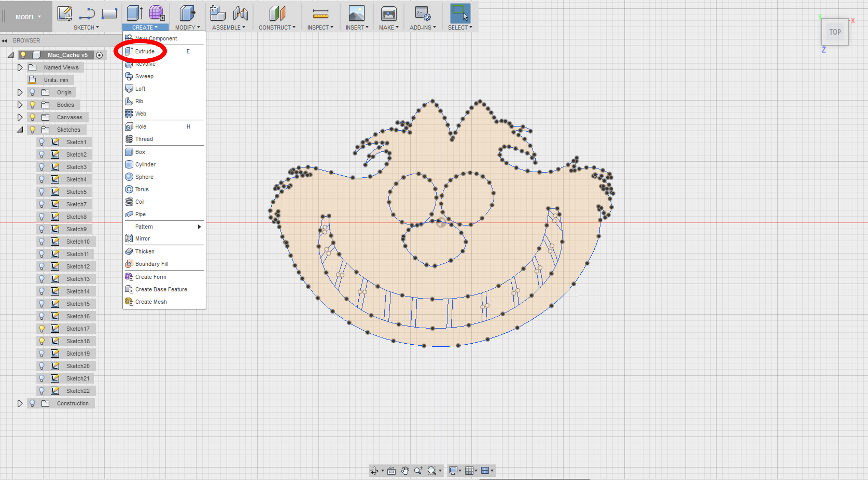Image resolution: width=868 pixels, height=480 pixels.
Task: Click the Pan hand icon
Action: pyautogui.click(x=405, y=471)
